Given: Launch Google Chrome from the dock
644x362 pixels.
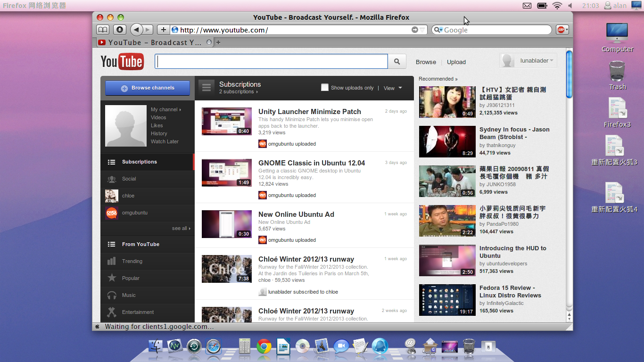Looking at the screenshot, I should pyautogui.click(x=264, y=347).
